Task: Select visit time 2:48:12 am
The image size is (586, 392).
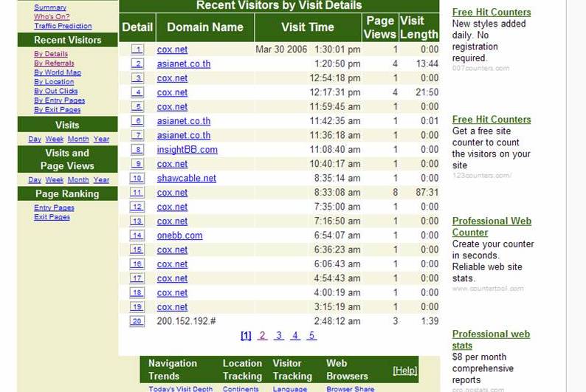Action: (x=337, y=321)
